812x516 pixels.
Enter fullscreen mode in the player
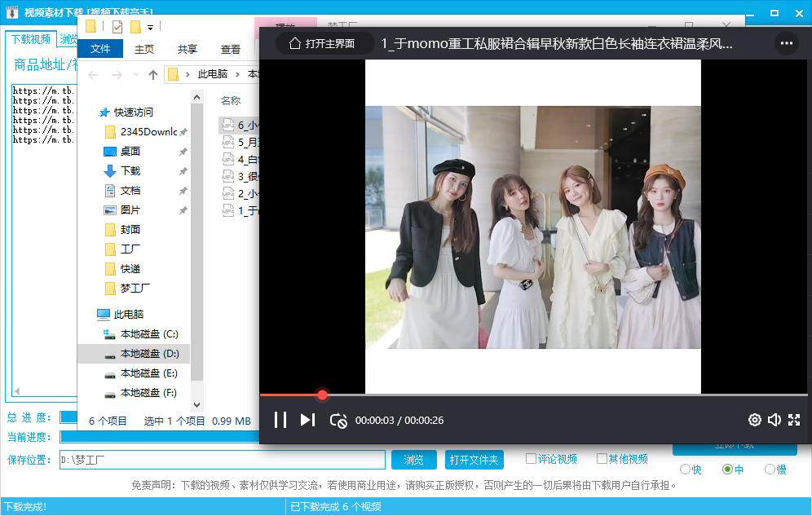(794, 420)
